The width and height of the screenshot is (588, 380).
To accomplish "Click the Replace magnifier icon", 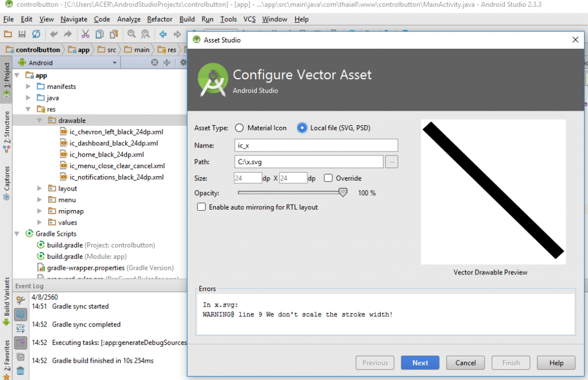I will [145, 34].
